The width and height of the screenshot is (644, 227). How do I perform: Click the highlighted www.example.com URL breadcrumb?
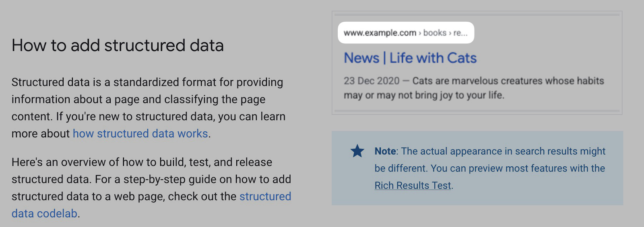click(380, 33)
